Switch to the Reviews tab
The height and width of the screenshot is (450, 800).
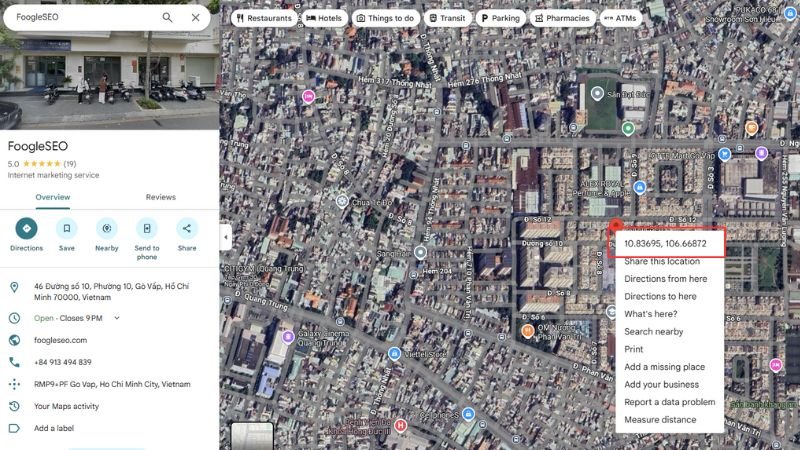161,197
